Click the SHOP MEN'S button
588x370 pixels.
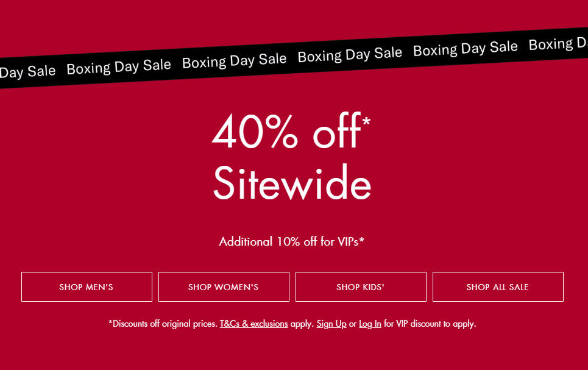point(87,287)
